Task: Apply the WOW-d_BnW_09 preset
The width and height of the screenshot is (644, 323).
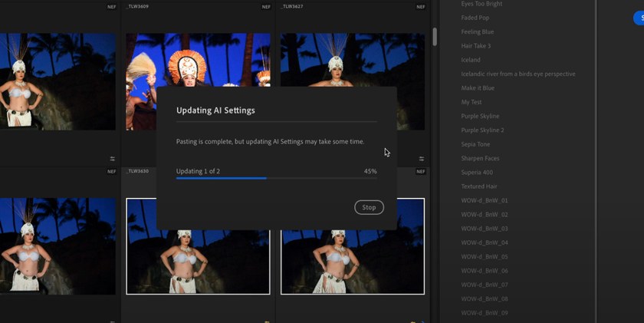Action: point(485,313)
